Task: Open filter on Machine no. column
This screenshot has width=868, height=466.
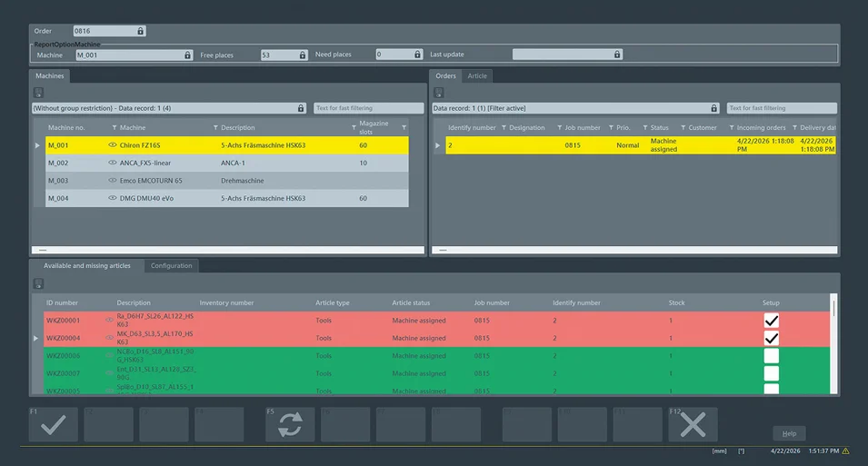Action: coord(114,128)
